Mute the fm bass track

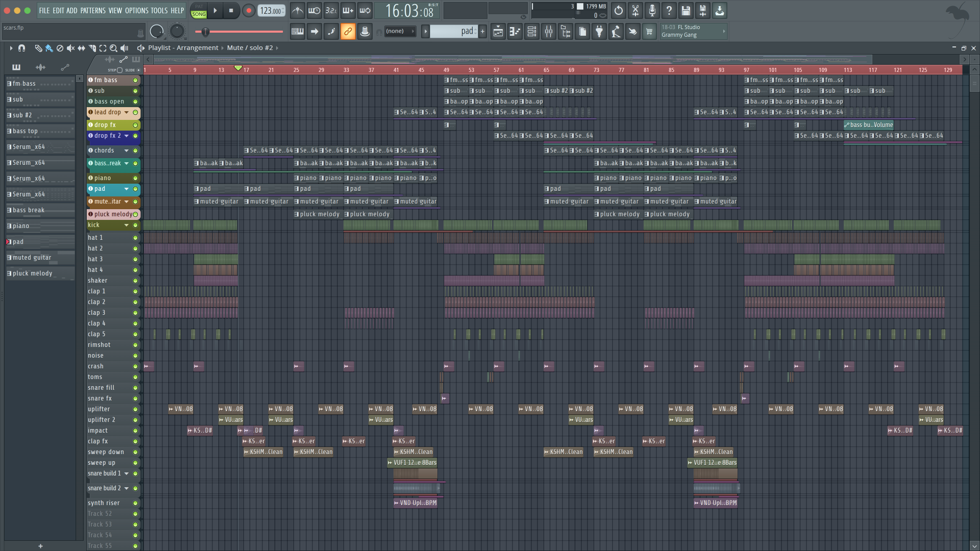(135, 80)
